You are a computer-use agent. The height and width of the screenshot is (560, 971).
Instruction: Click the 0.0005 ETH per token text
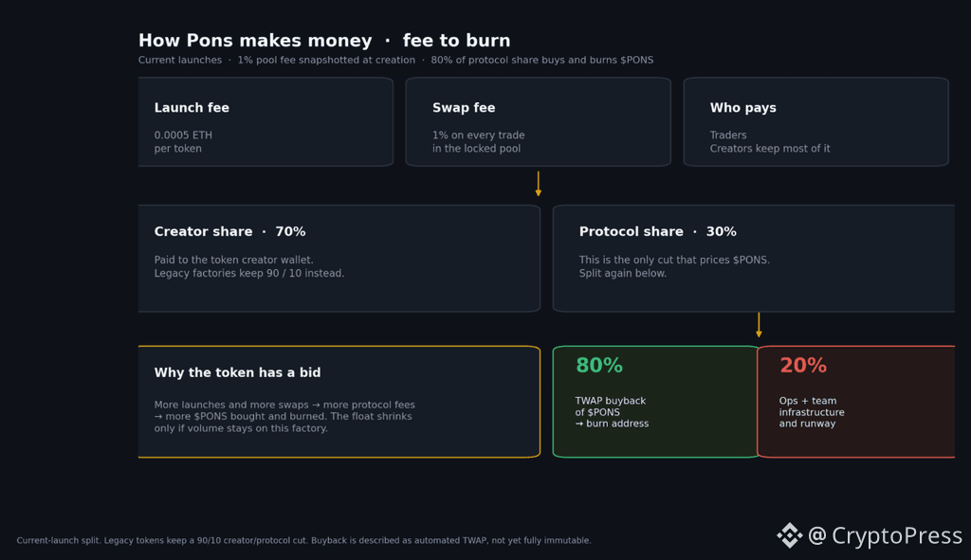[183, 142]
